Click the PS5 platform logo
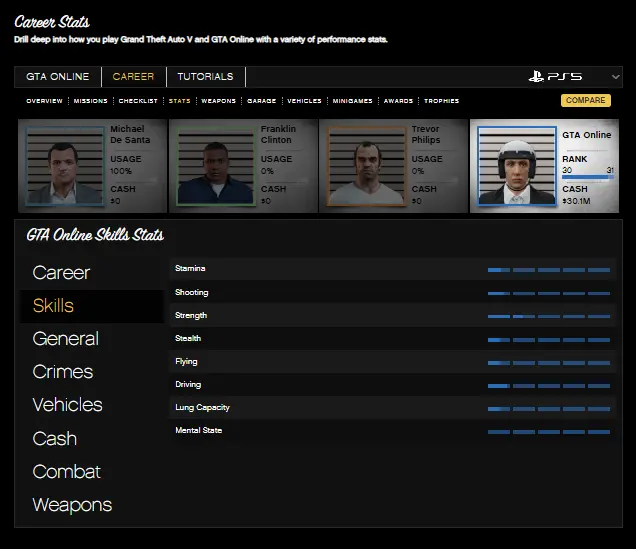 (556, 77)
